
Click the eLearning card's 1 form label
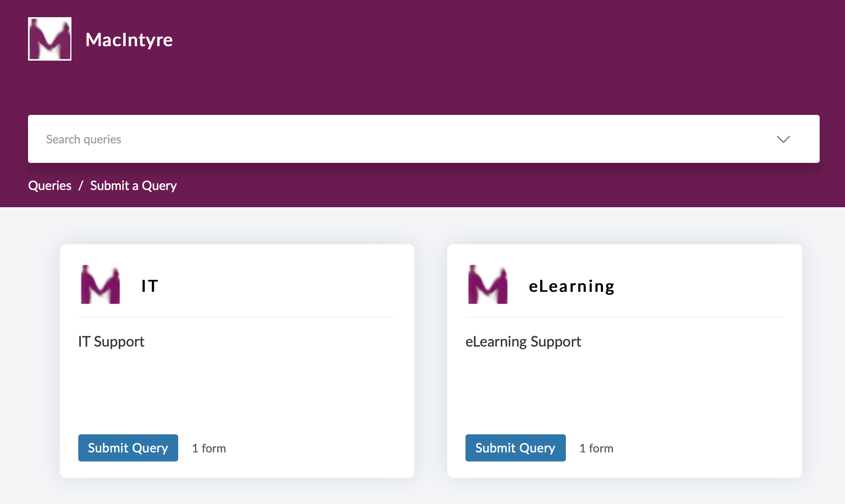coord(596,448)
